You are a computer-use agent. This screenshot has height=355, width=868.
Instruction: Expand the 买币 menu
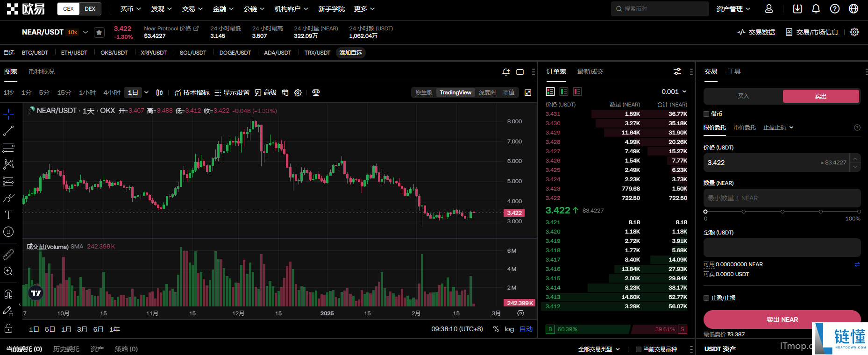130,9
